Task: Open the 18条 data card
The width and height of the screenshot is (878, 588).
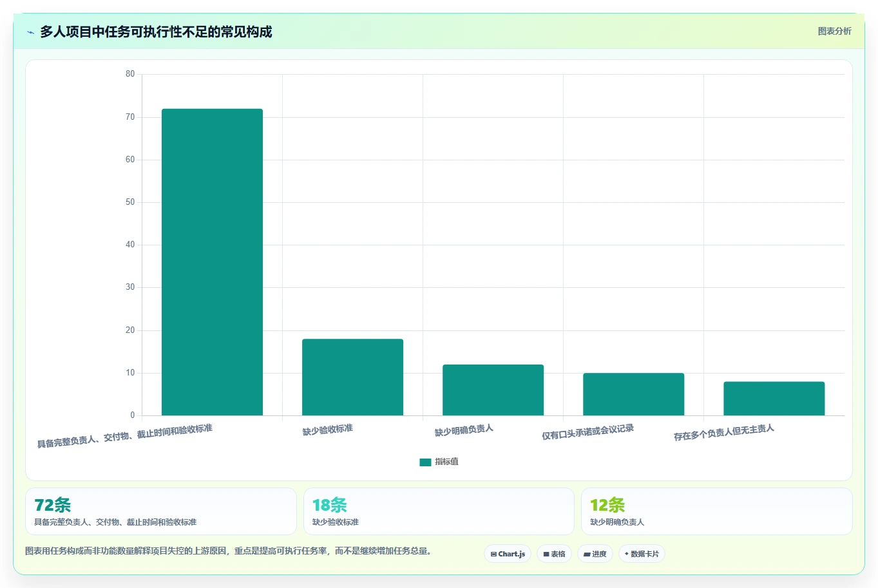Action: pos(439,511)
